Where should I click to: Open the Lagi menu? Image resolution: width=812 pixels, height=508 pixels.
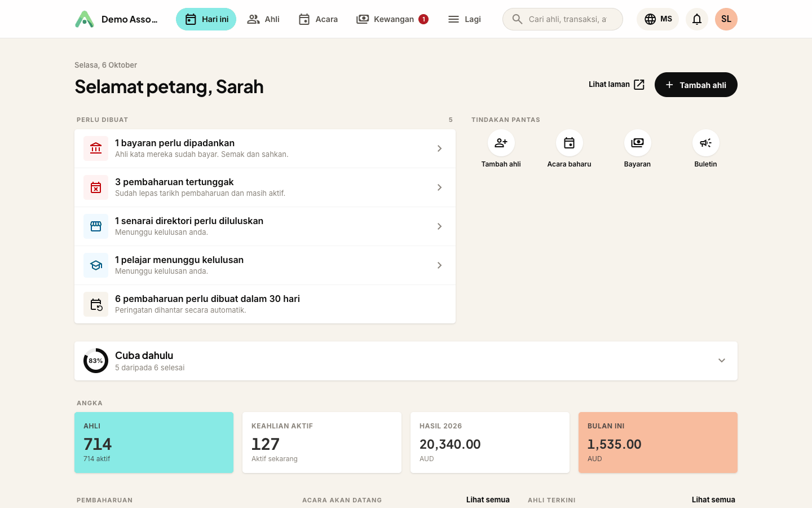coord(464,19)
